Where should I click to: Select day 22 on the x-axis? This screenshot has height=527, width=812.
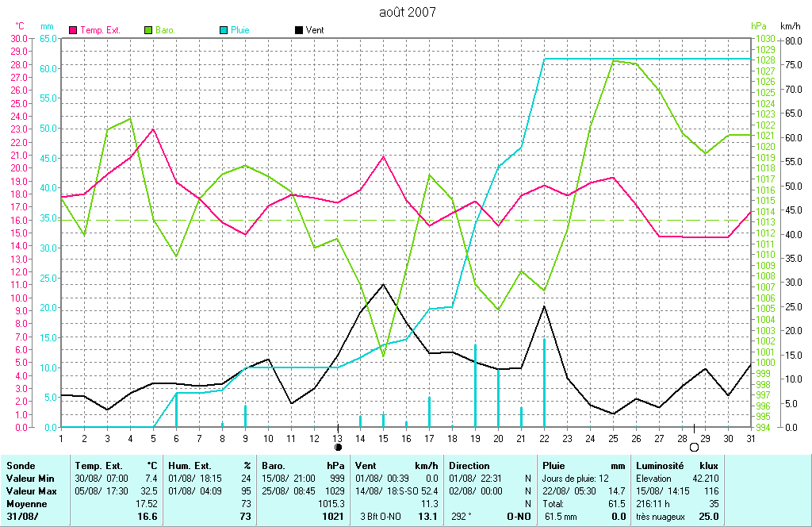(544, 437)
